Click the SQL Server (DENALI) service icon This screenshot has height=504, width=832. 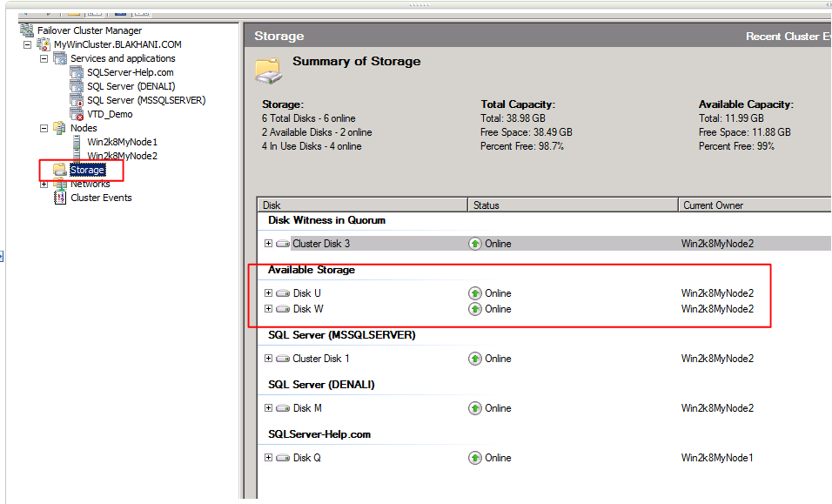point(77,86)
